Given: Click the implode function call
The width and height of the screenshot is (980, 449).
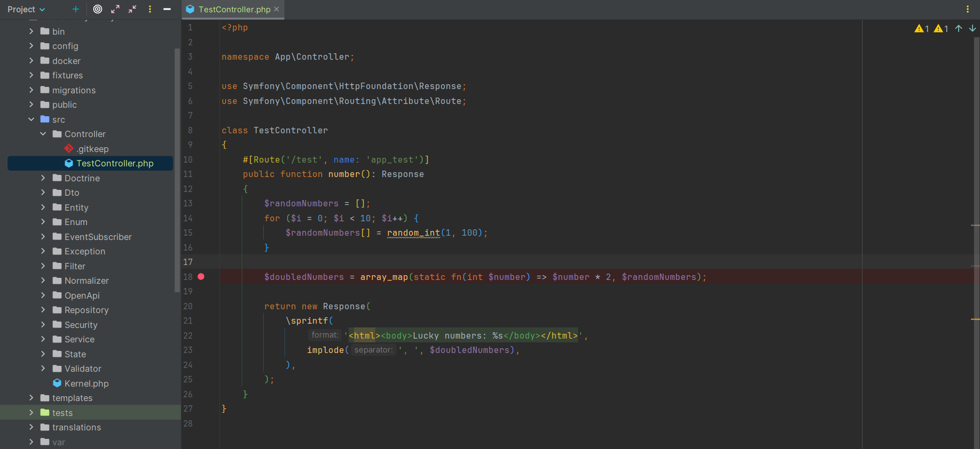Looking at the screenshot, I should point(326,350).
